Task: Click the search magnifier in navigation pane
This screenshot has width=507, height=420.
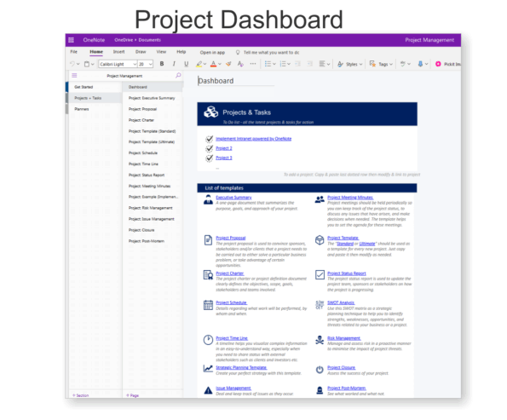Action: pos(178,75)
